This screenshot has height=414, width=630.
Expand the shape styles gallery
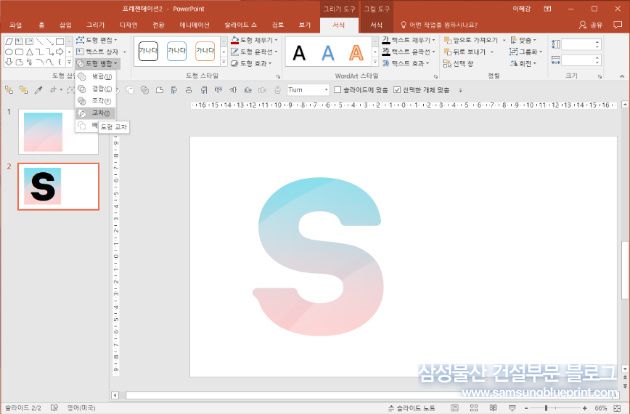[224, 63]
